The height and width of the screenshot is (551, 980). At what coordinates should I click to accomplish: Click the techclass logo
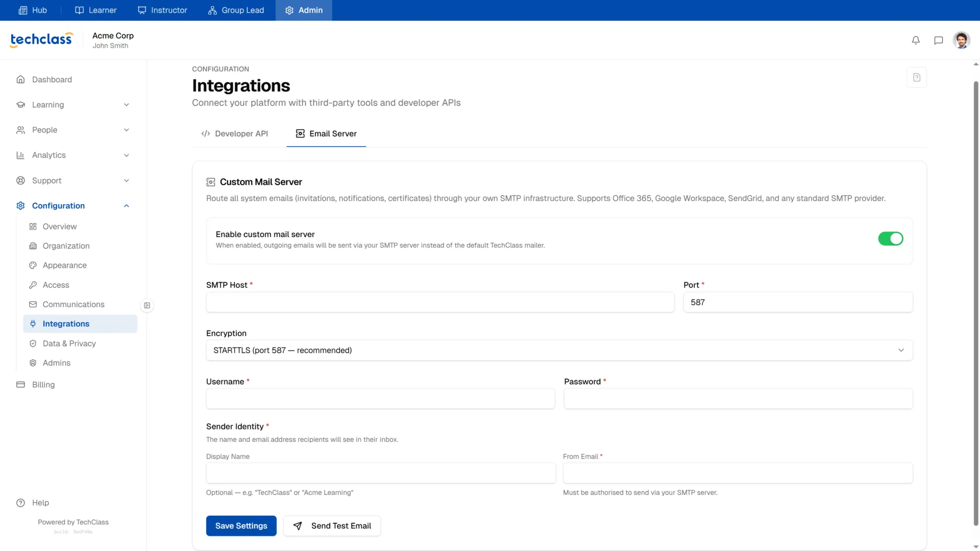click(x=41, y=39)
